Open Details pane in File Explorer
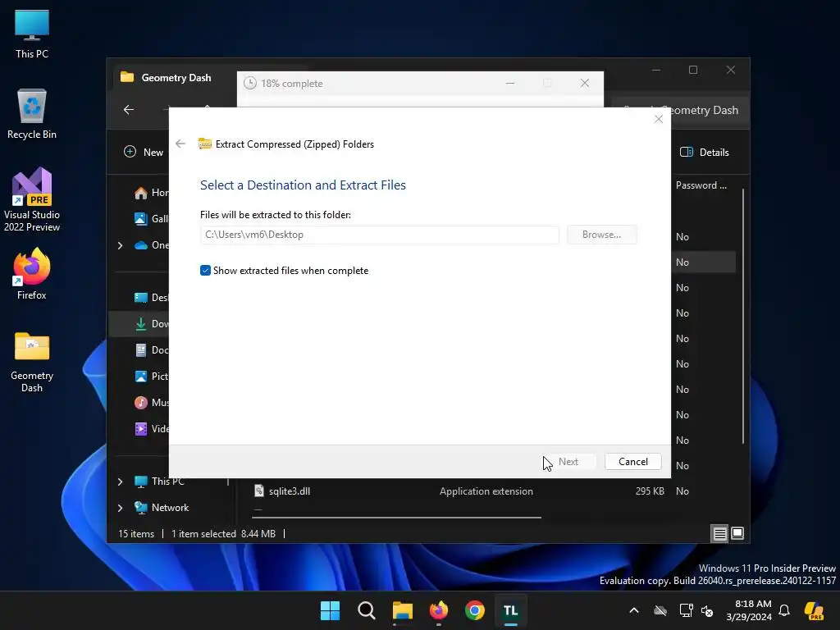 pos(704,152)
